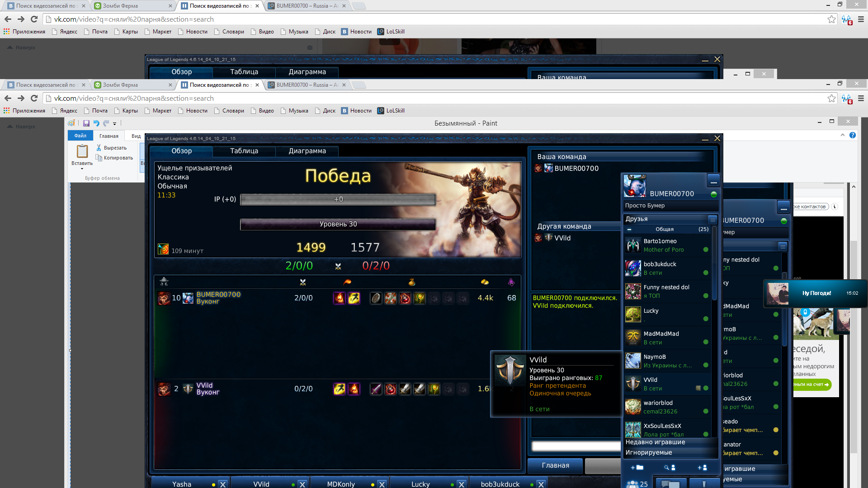Click first summoner spell icon in BUMER00700 row
This screenshot has width=868, height=488.
click(x=340, y=298)
